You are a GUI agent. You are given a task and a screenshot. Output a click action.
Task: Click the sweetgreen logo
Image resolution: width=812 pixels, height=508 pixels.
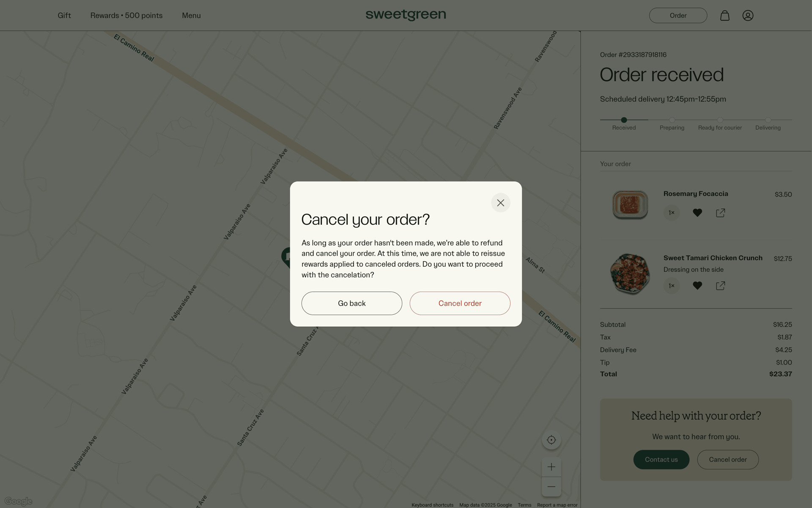(x=406, y=15)
